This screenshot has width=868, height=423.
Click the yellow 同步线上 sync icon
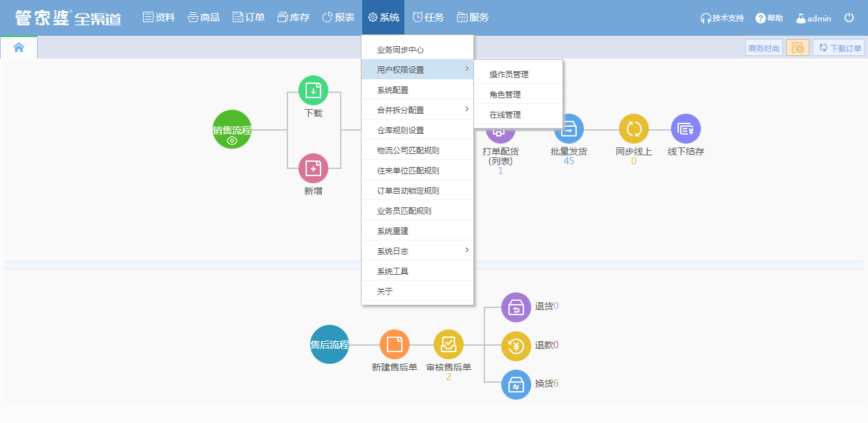click(x=633, y=129)
